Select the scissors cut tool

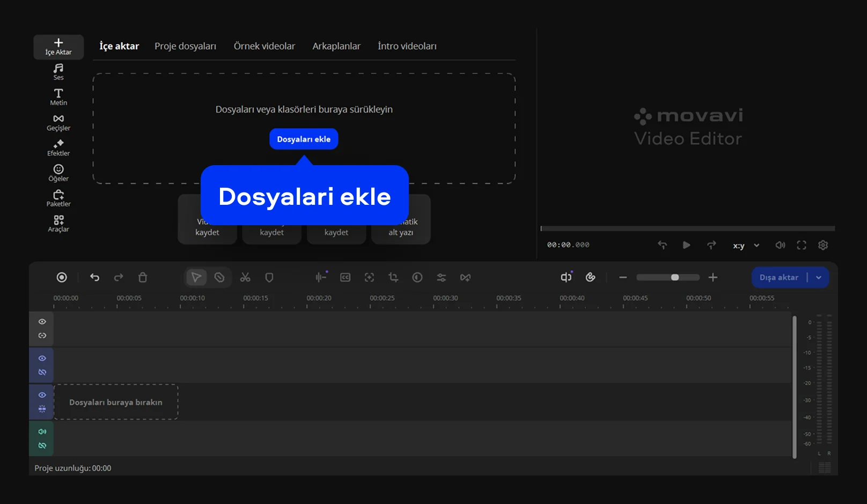coord(245,277)
